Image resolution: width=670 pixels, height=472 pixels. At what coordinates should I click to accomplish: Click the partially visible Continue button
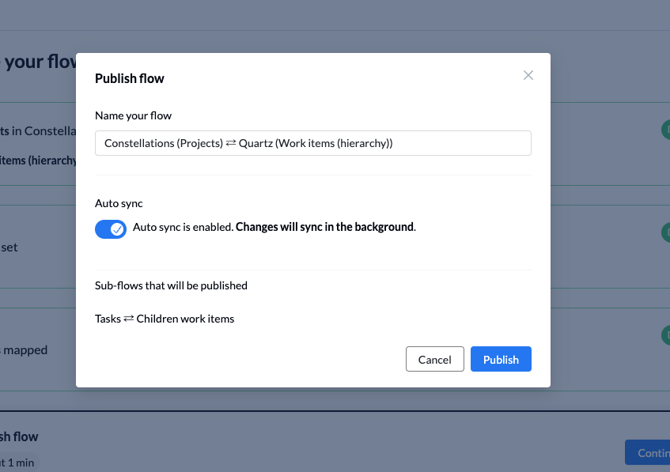[648, 453]
